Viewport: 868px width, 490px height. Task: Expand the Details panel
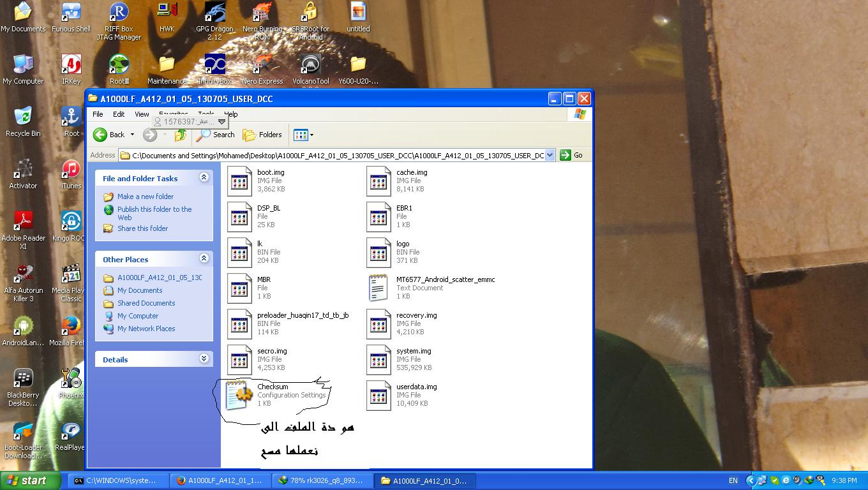click(204, 359)
